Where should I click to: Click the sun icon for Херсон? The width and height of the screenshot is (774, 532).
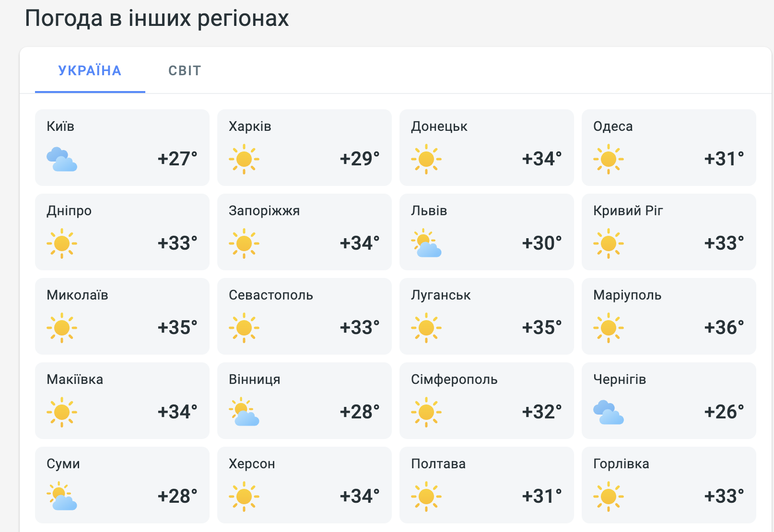pos(244,497)
